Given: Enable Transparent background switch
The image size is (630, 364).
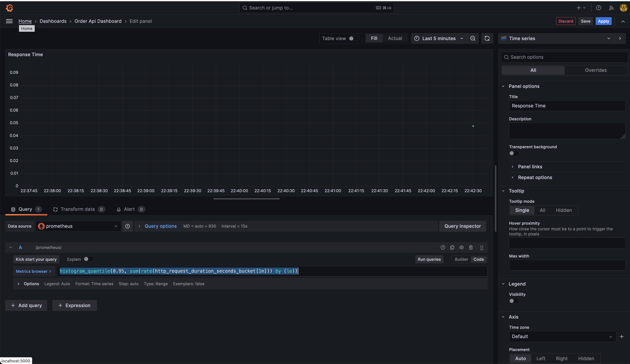Looking at the screenshot, I should [514, 153].
